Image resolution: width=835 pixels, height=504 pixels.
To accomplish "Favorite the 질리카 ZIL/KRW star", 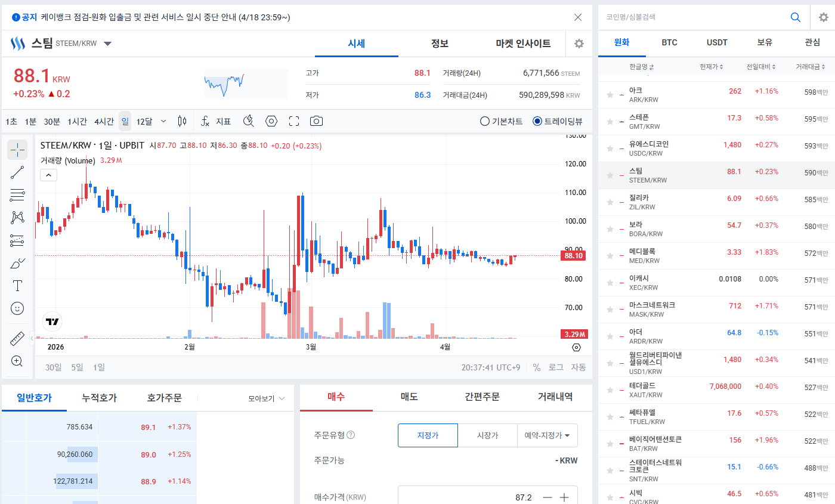I will pyautogui.click(x=610, y=202).
